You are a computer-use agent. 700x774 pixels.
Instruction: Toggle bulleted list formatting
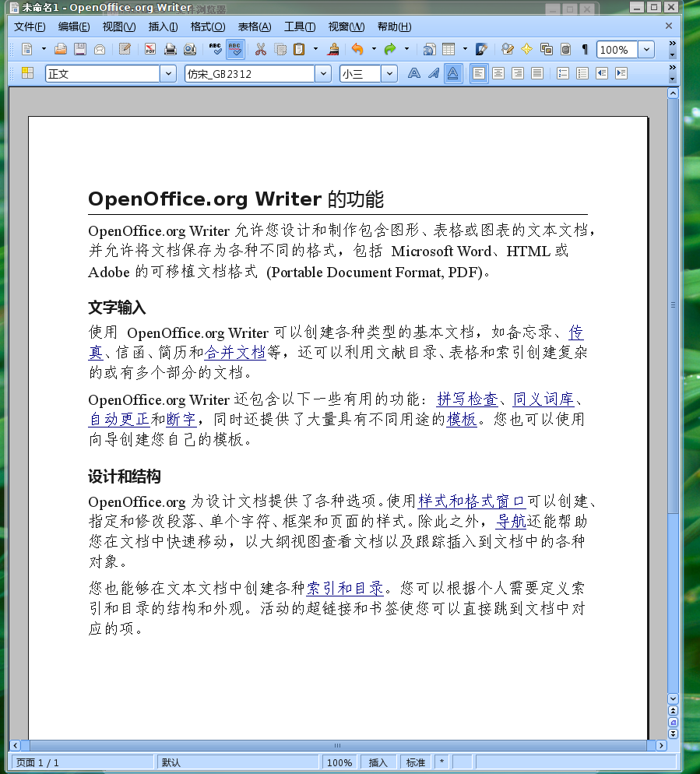582,73
